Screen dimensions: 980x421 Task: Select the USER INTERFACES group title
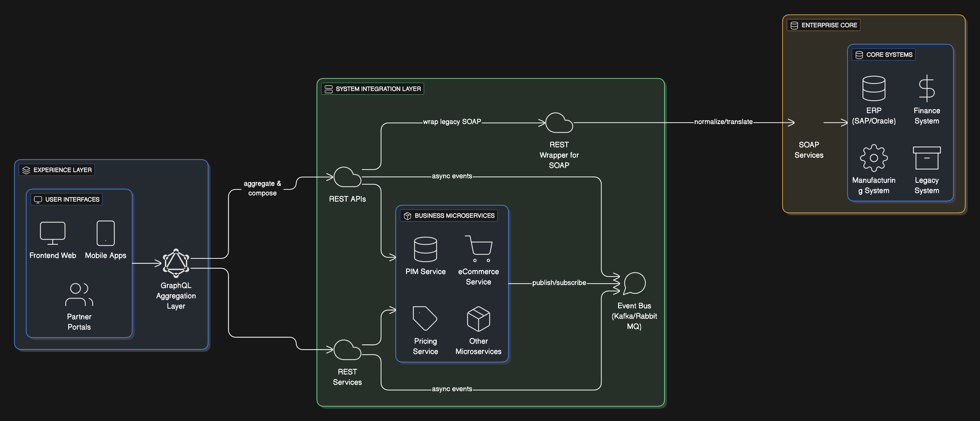[x=72, y=200]
